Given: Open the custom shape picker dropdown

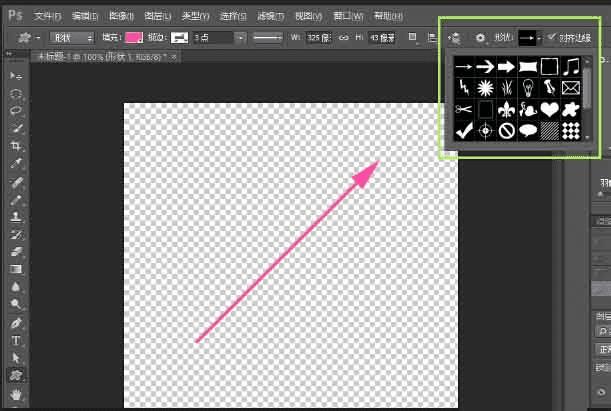Looking at the screenshot, I should (x=539, y=39).
